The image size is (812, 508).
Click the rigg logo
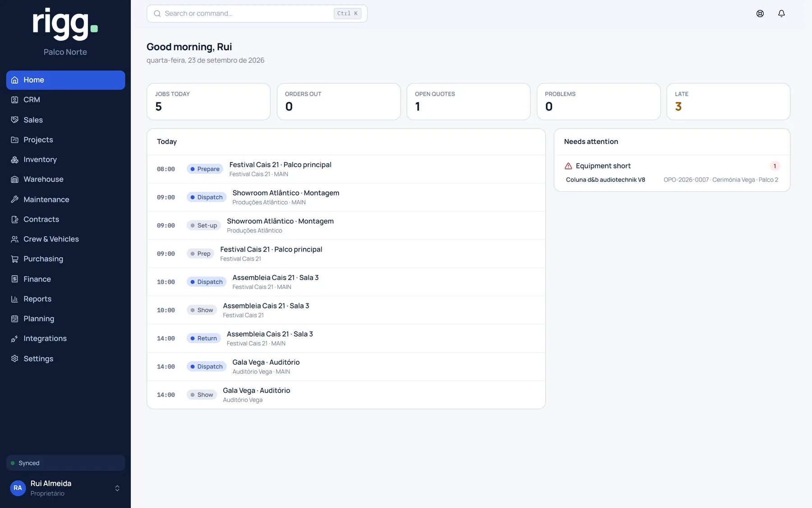point(65,24)
